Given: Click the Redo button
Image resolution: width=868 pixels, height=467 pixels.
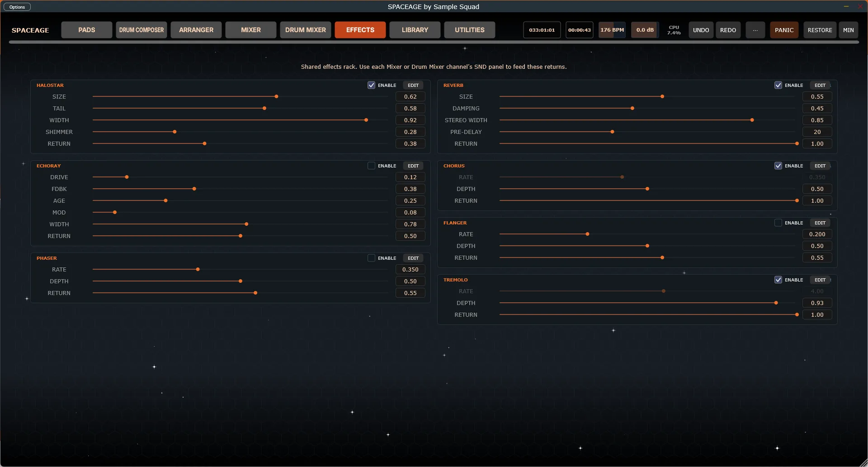Looking at the screenshot, I should 728,30.
